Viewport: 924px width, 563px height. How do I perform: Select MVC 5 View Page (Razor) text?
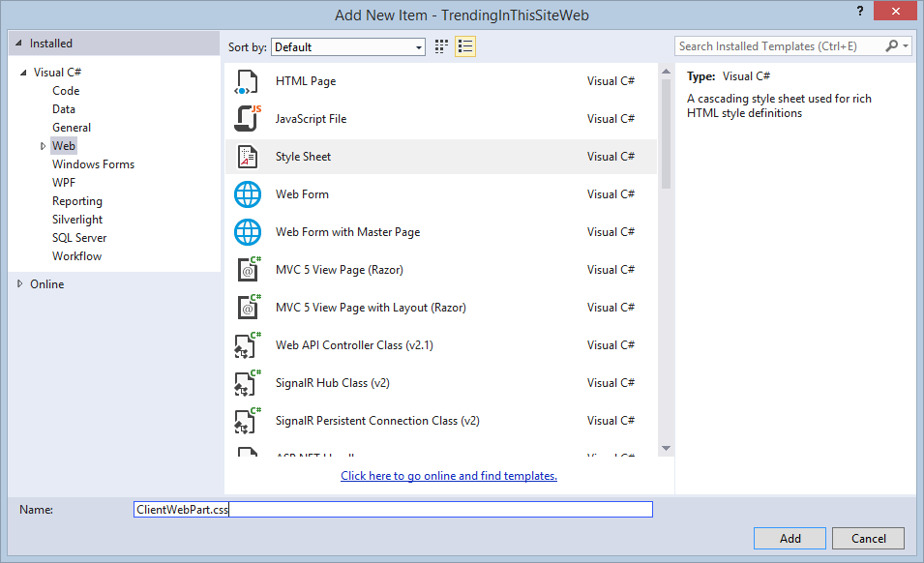[x=340, y=270]
